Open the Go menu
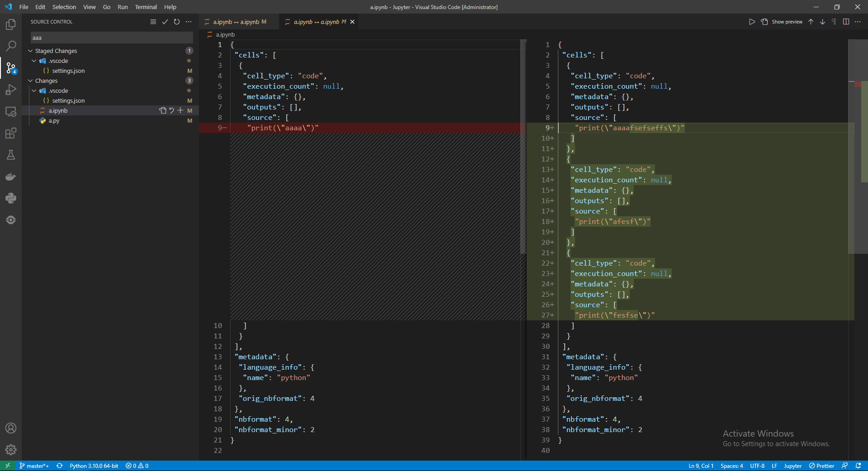The width and height of the screenshot is (868, 471). [x=107, y=7]
